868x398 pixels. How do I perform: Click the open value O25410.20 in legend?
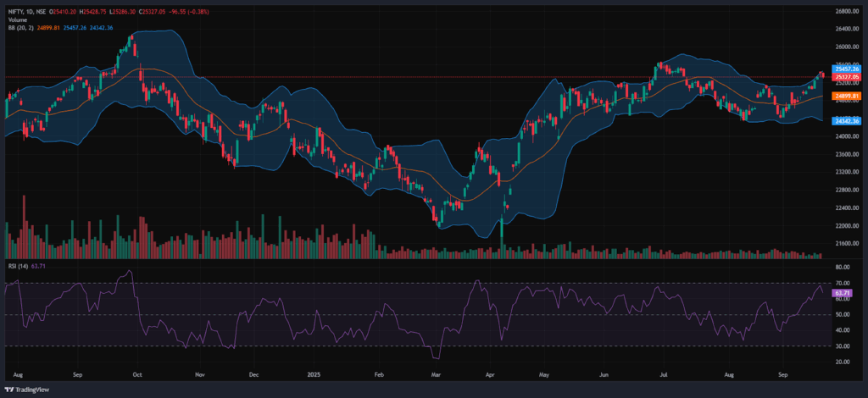tap(64, 12)
